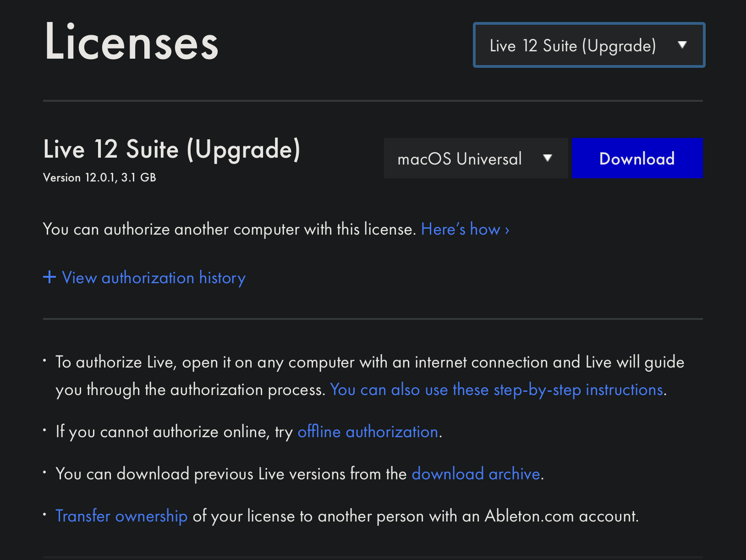Select the Version 12.0.1, 3.1 GB text
This screenshot has width=746, height=560.
pyautogui.click(x=99, y=178)
